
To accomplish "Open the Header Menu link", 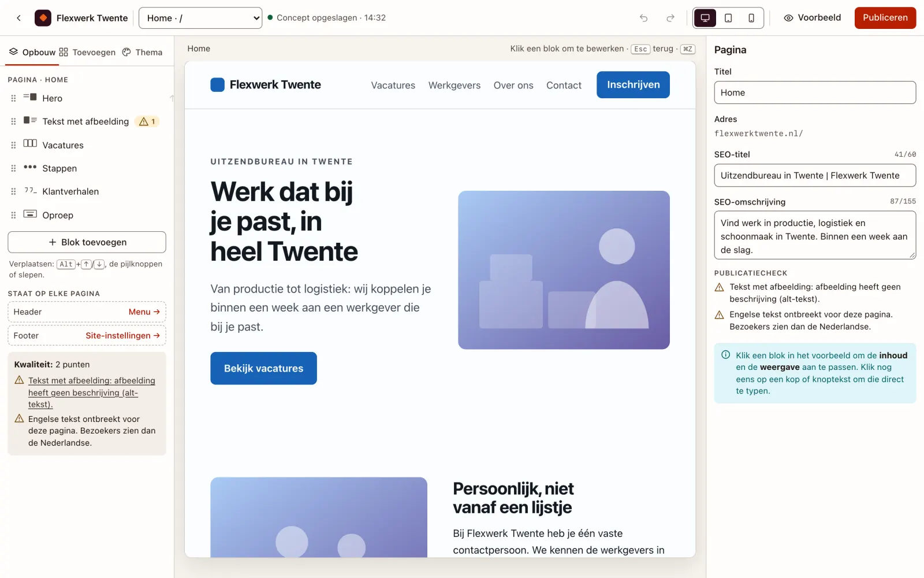I will (144, 312).
